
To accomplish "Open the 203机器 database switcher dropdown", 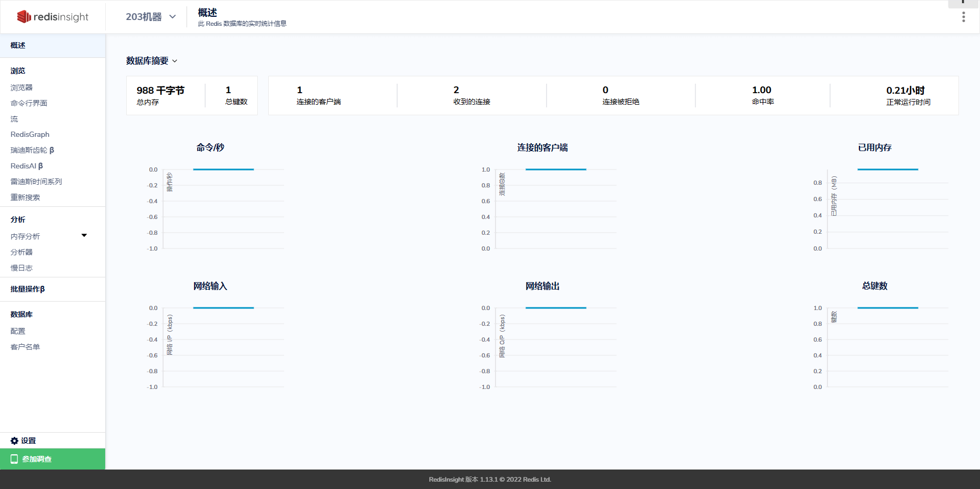I will (149, 16).
